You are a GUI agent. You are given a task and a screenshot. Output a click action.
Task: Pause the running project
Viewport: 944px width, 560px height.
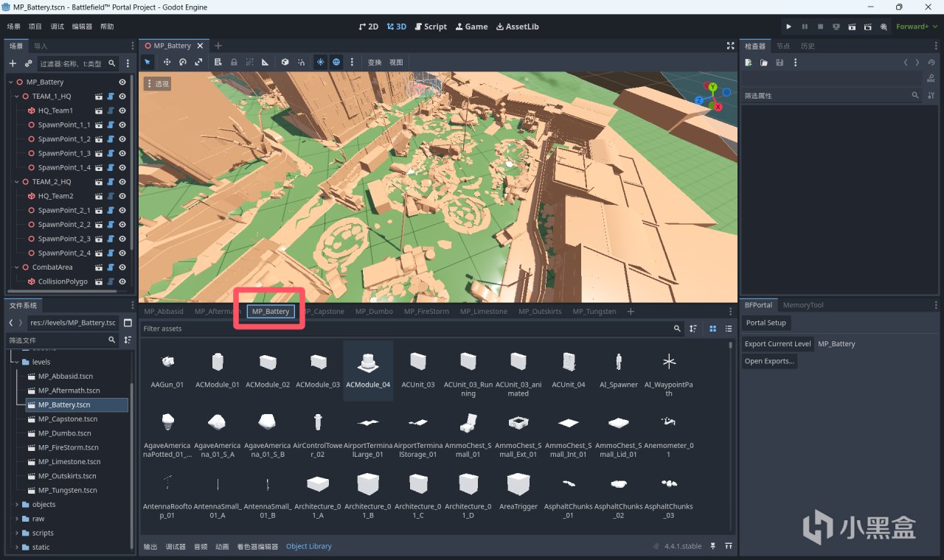pyautogui.click(x=805, y=27)
